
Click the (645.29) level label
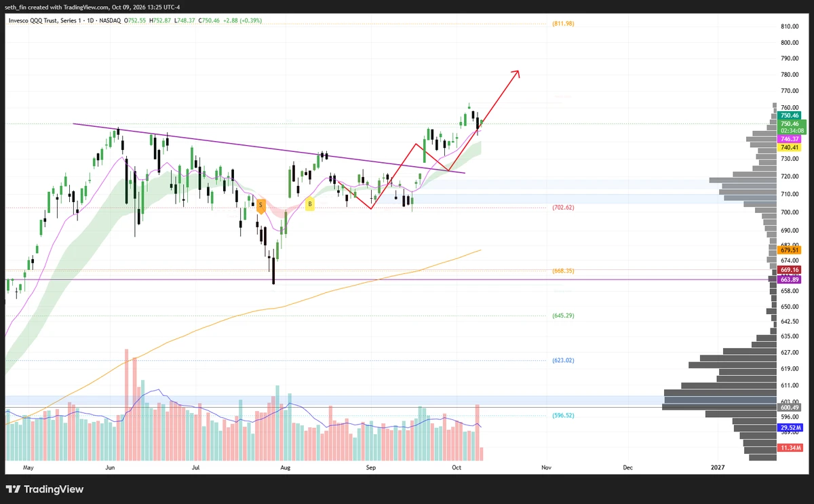563,315
